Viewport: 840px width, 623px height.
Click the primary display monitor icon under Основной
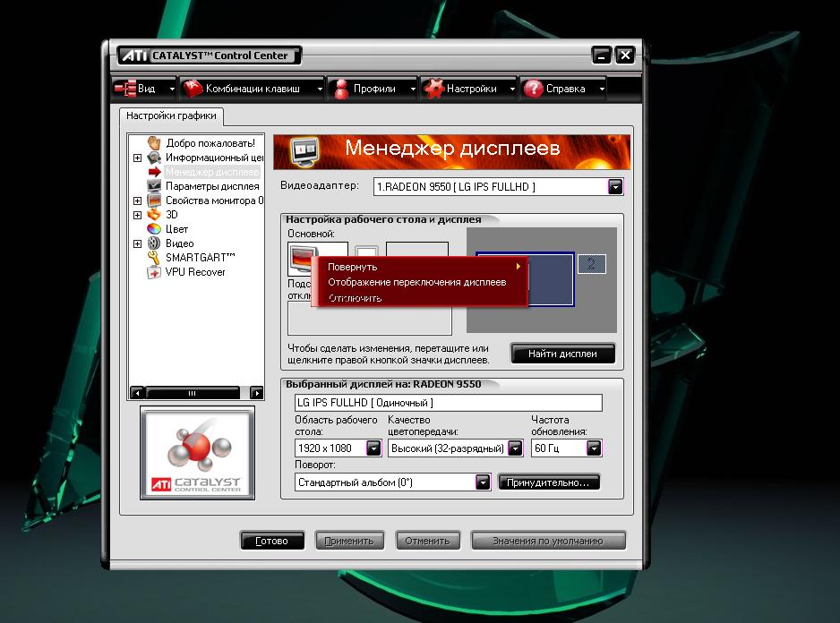(304, 258)
